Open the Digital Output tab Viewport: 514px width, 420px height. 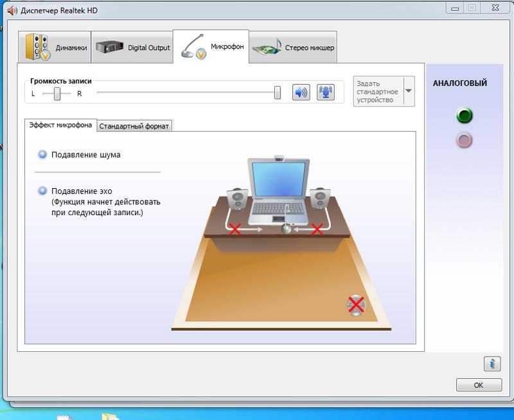pyautogui.click(x=133, y=48)
